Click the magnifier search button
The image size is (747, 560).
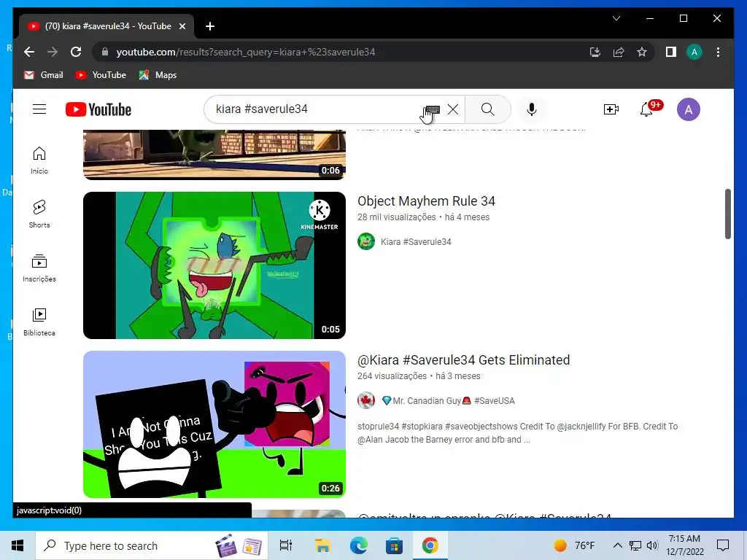point(488,109)
